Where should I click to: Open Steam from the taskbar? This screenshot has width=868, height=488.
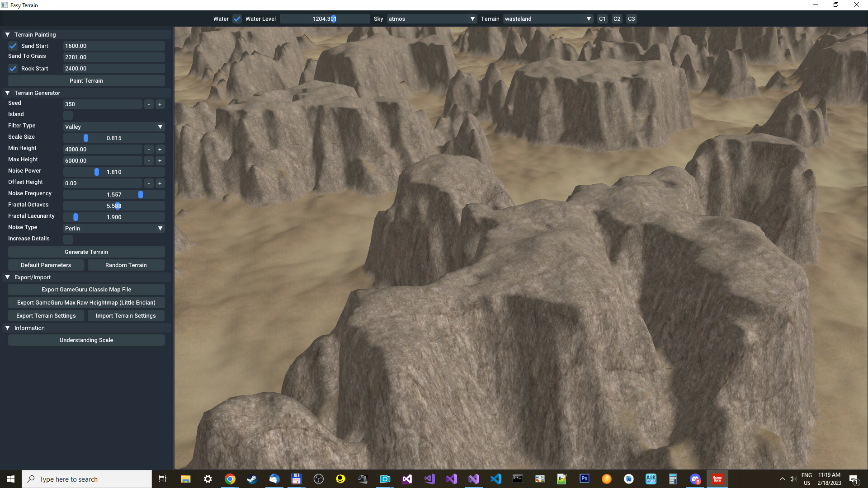[252, 479]
